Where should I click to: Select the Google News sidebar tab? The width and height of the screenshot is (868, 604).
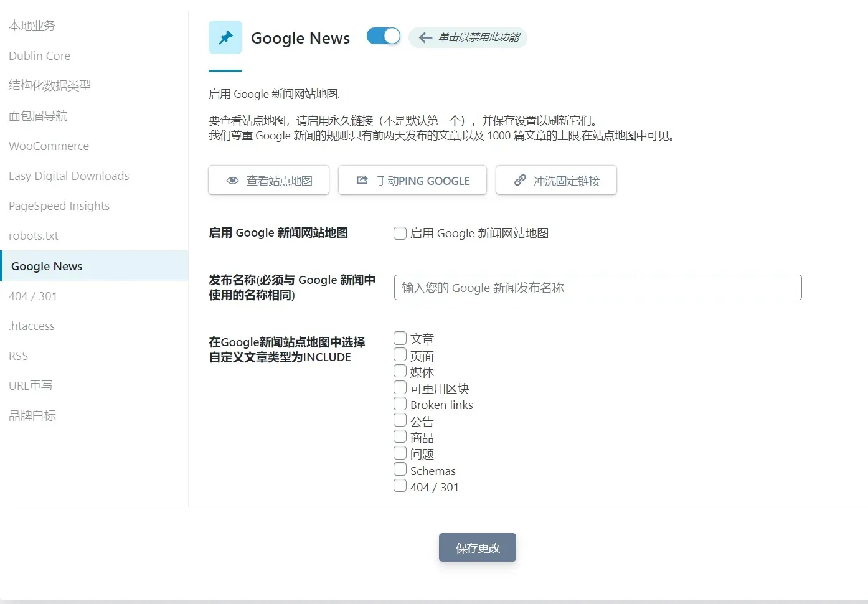(94, 266)
